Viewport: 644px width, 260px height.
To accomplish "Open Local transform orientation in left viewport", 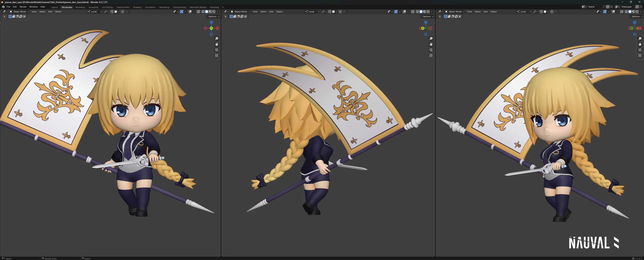I will pyautogui.click(x=95, y=11).
